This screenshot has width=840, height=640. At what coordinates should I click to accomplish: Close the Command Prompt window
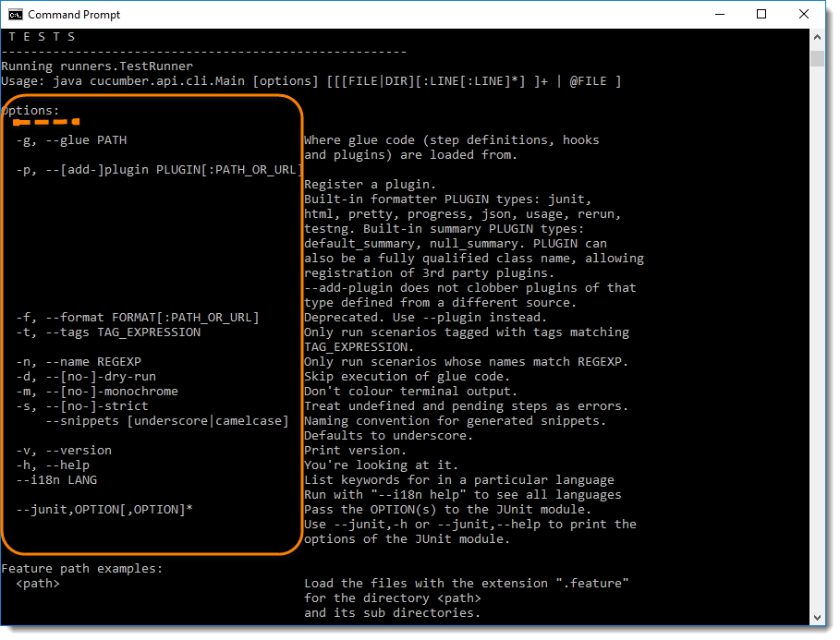coord(804,15)
